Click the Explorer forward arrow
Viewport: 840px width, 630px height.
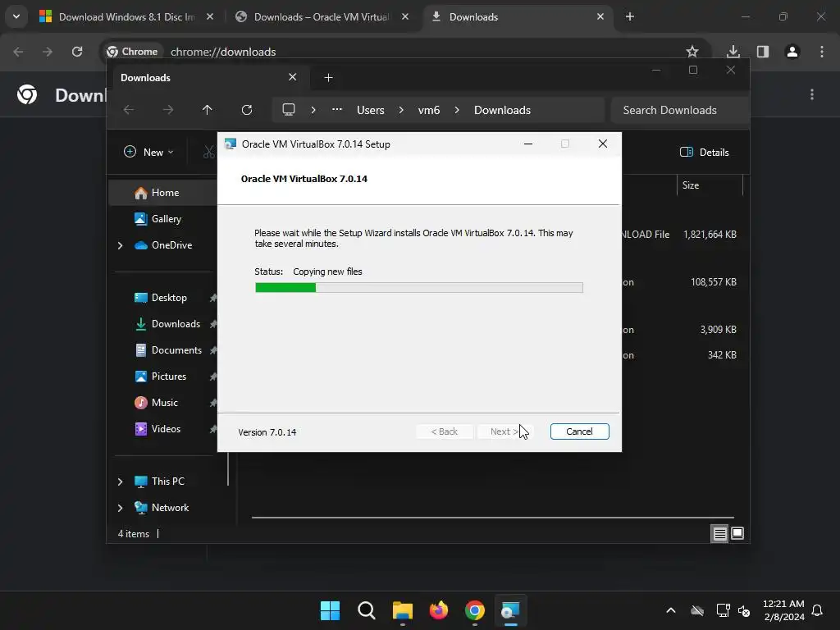pos(167,110)
